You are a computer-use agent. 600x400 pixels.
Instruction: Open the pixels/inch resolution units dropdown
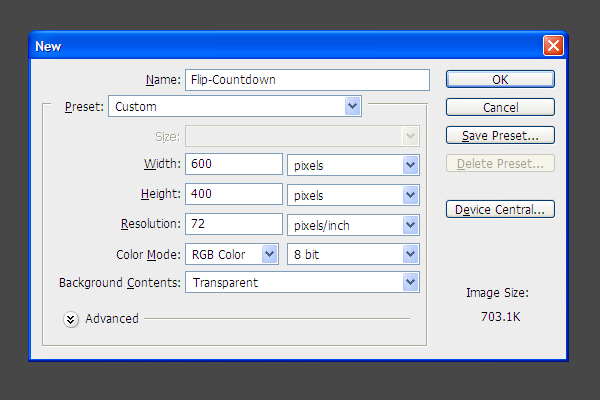pyautogui.click(x=353, y=225)
